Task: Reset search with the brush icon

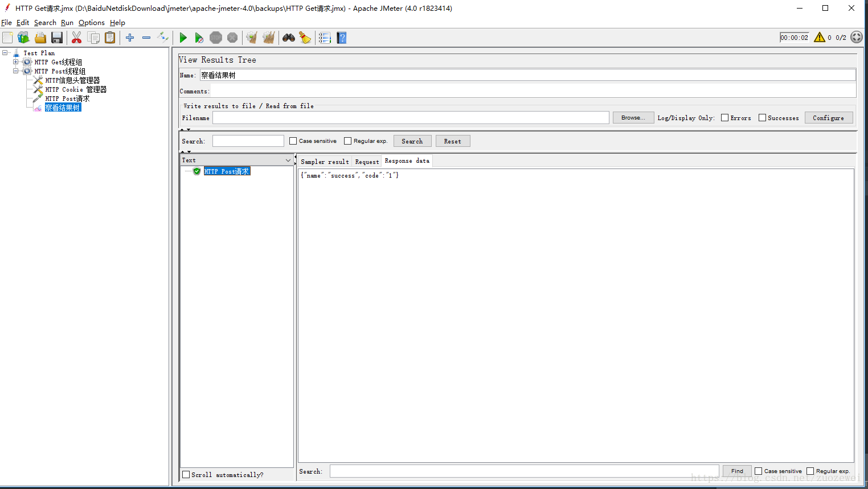Action: tap(305, 38)
